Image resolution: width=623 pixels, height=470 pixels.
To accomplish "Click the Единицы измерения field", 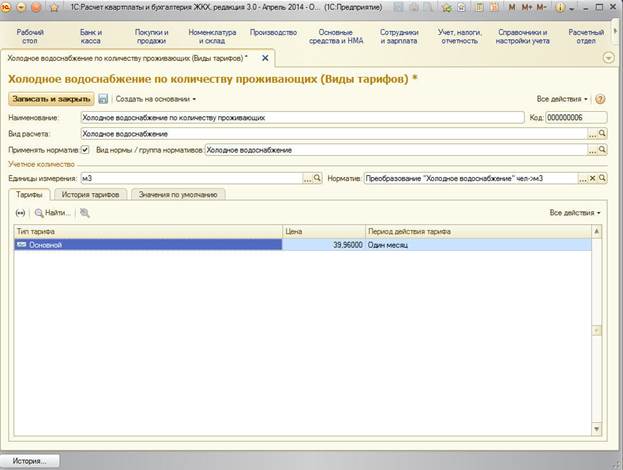I will pos(192,178).
